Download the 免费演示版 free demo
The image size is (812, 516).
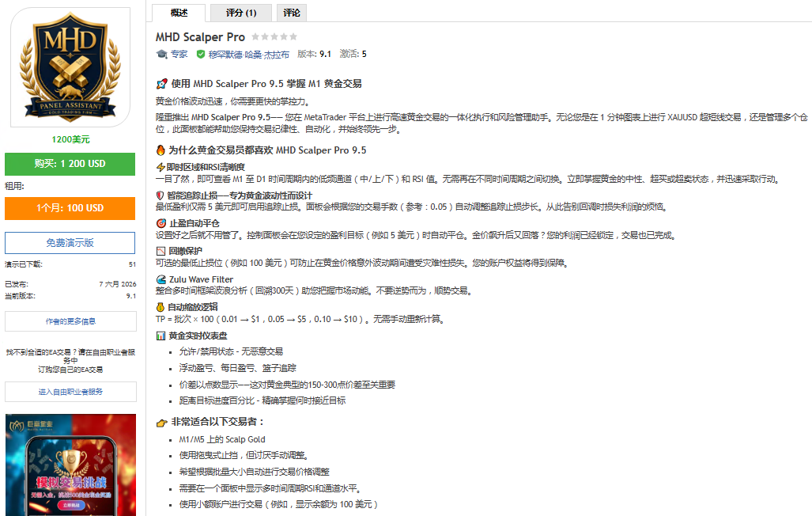click(x=70, y=243)
